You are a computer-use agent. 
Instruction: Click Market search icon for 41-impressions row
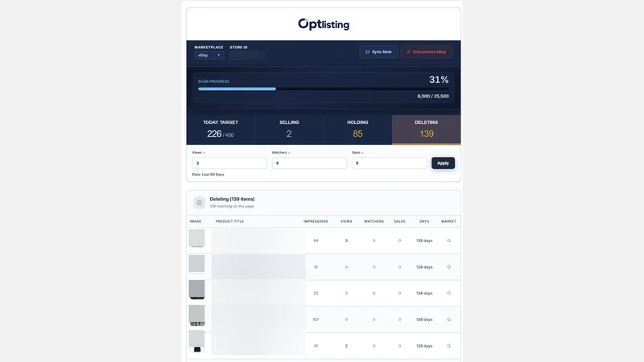448,346
